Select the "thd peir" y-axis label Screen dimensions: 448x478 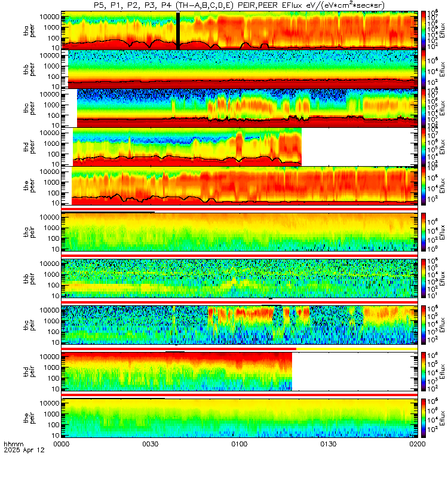pyautogui.click(x=29, y=371)
